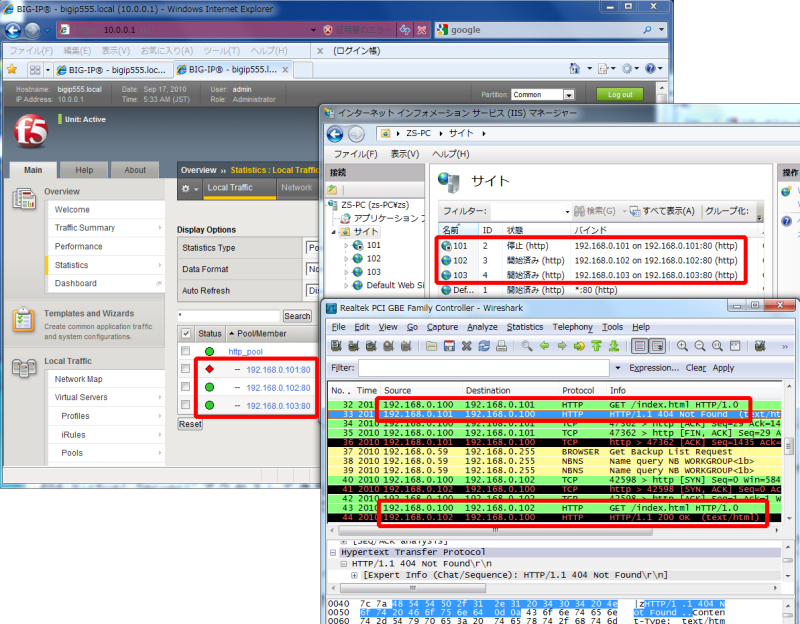Switch to the Help tab in BIG-IP
Screen dimensions: 800x624
[x=85, y=170]
